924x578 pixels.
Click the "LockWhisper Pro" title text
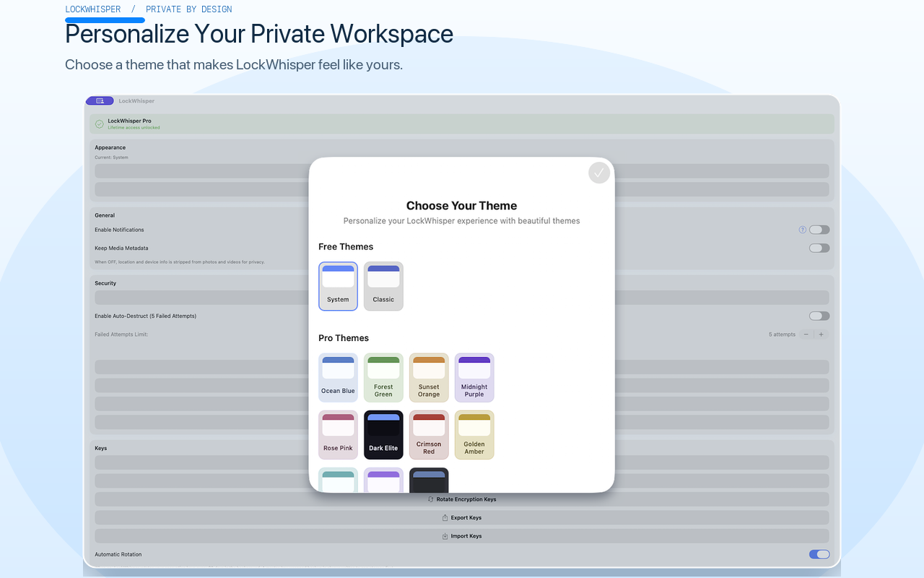coord(129,121)
